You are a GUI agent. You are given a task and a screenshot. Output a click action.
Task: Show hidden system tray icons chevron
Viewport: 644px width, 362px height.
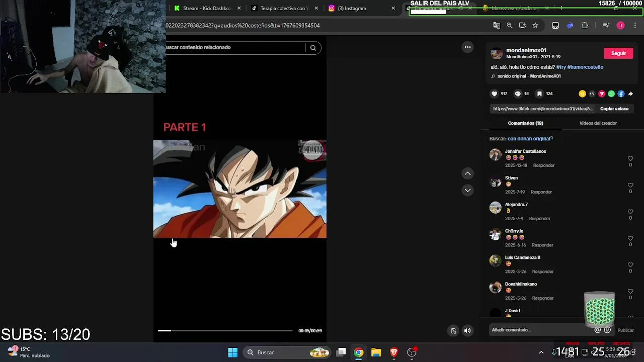pyautogui.click(x=541, y=352)
